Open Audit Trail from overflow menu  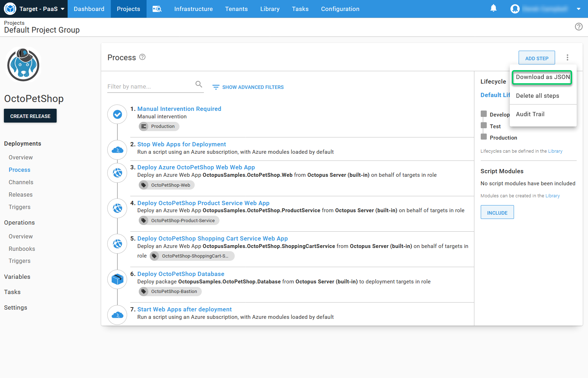pos(530,114)
